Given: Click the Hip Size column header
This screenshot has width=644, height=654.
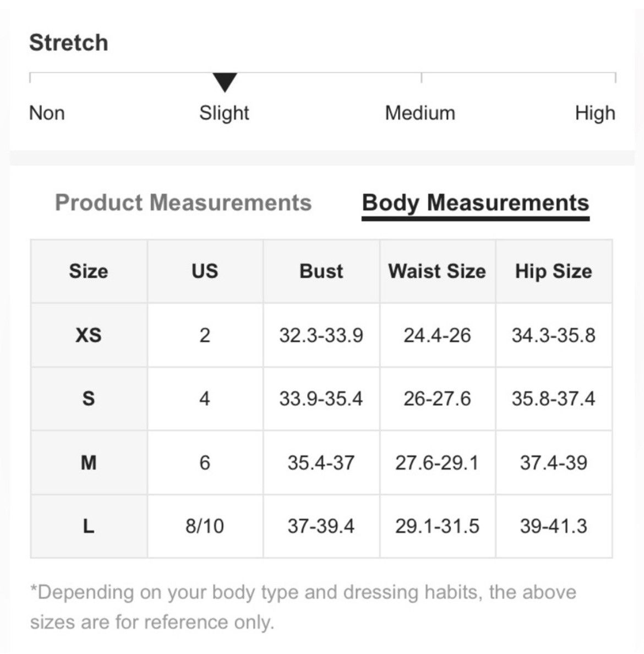Looking at the screenshot, I should (x=554, y=271).
